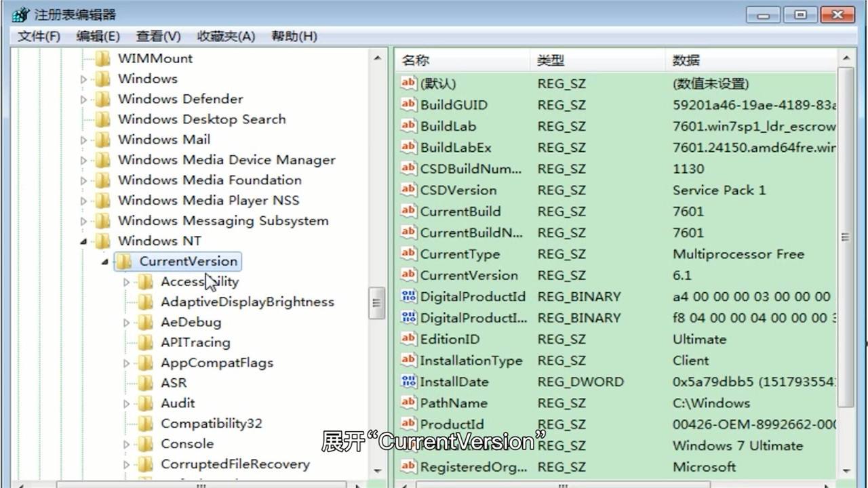Click the ab icon beside ProductId
This screenshot has height=488, width=868.
[x=408, y=424]
